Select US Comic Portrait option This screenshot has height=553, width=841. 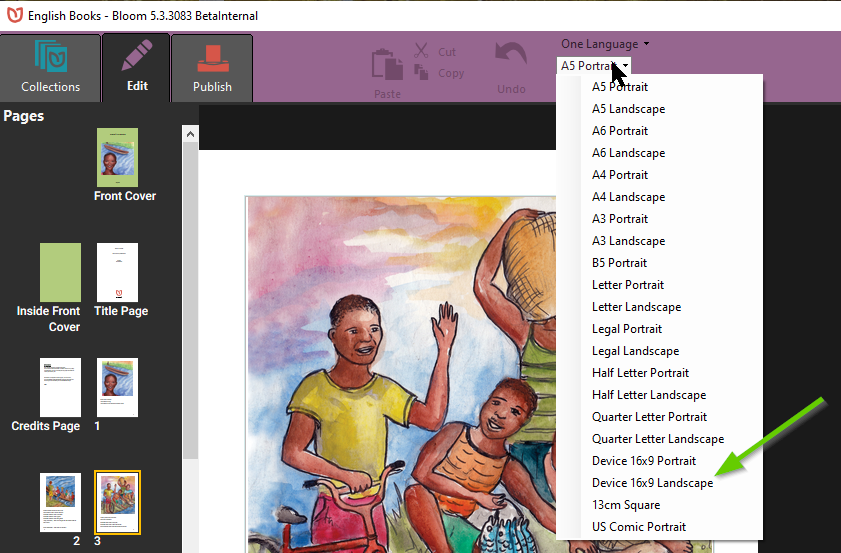pyautogui.click(x=638, y=527)
